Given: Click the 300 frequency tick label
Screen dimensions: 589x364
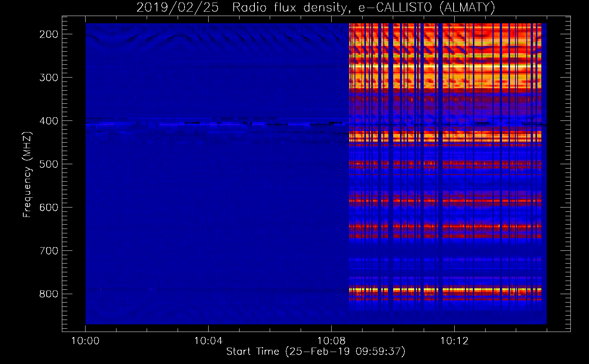Looking at the screenshot, I should point(49,78).
